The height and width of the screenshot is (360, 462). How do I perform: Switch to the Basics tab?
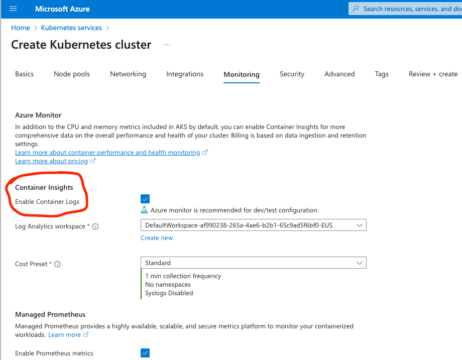click(24, 74)
